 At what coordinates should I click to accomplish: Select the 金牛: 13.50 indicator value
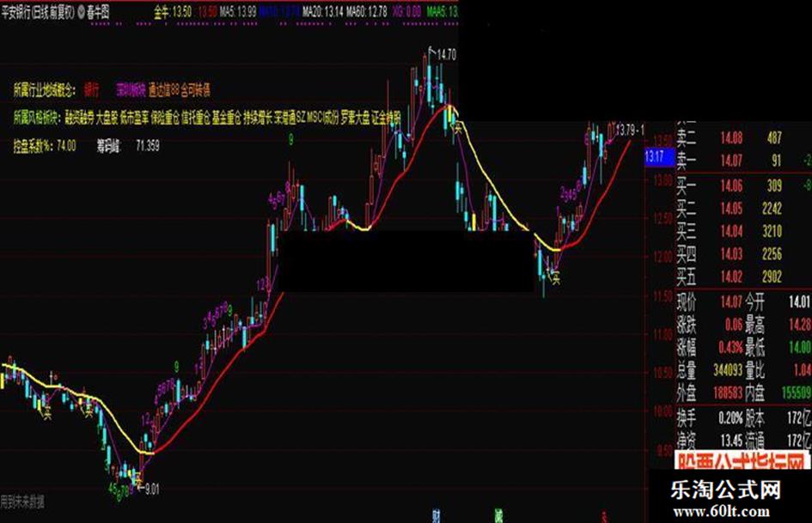point(173,12)
